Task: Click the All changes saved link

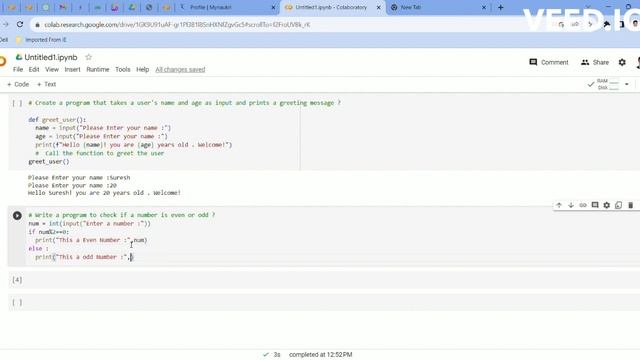Action: point(180,69)
